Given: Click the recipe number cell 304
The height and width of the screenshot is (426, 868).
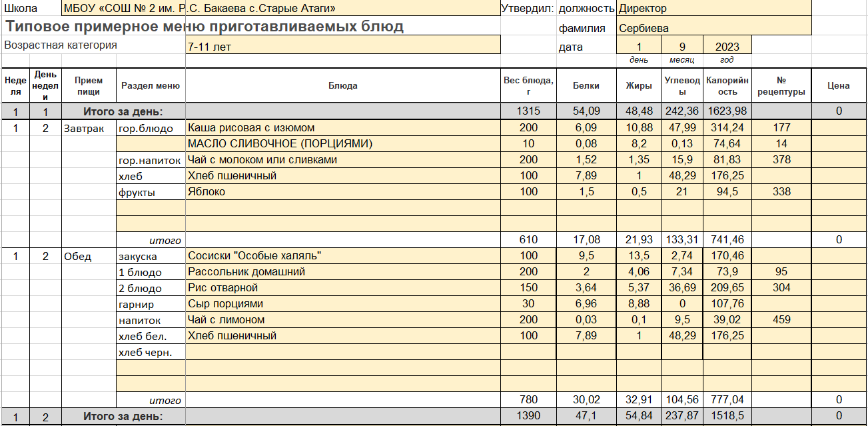Looking at the screenshot, I should coord(781,288).
